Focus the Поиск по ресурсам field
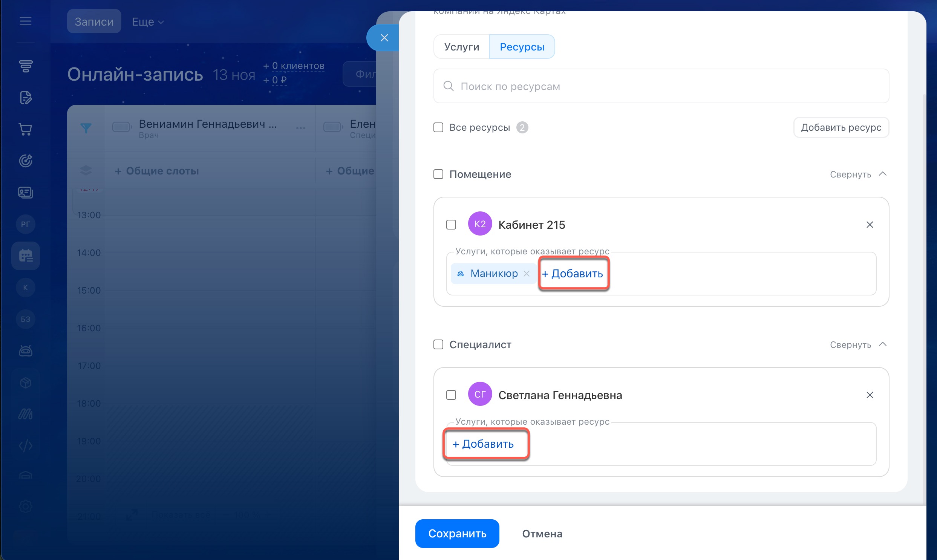 pos(660,86)
